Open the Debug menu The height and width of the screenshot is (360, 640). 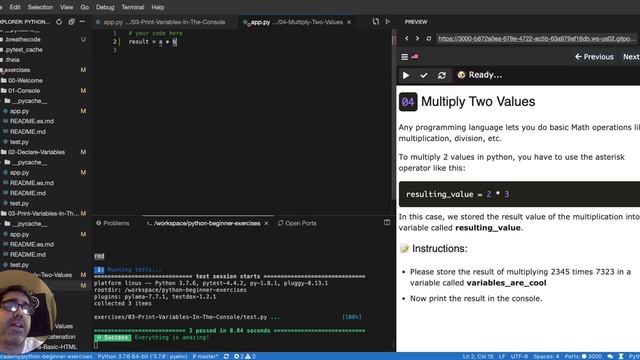click(105, 7)
